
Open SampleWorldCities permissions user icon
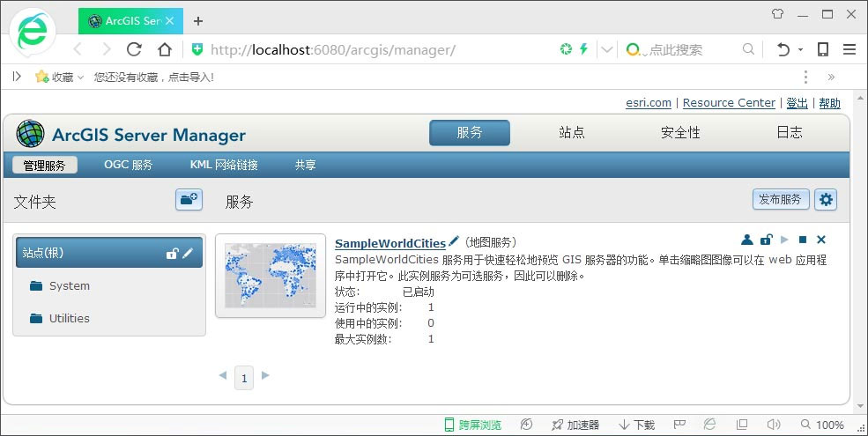click(x=746, y=240)
